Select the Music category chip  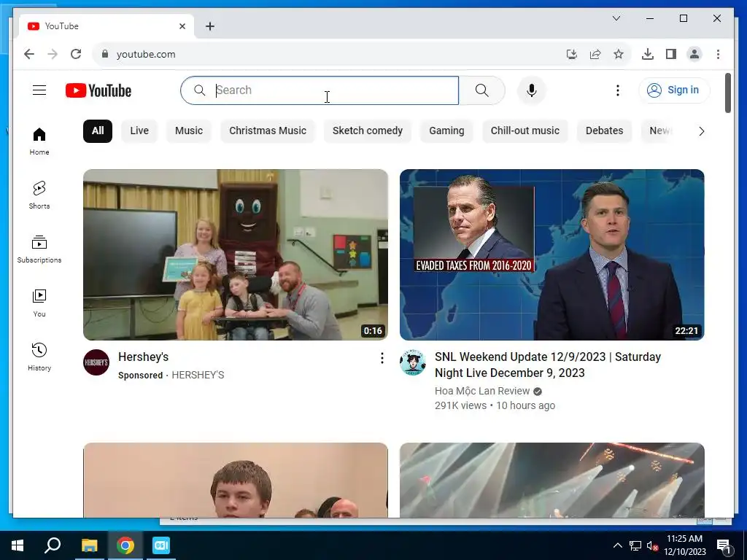point(189,131)
